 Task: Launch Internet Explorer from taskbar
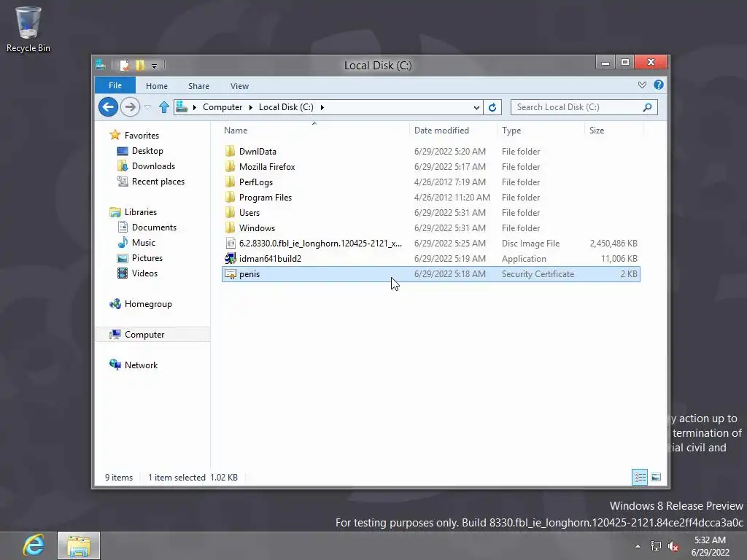(34, 545)
